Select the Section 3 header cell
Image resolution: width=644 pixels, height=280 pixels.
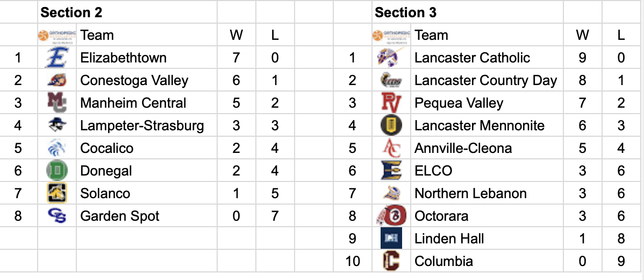pyautogui.click(x=467, y=12)
